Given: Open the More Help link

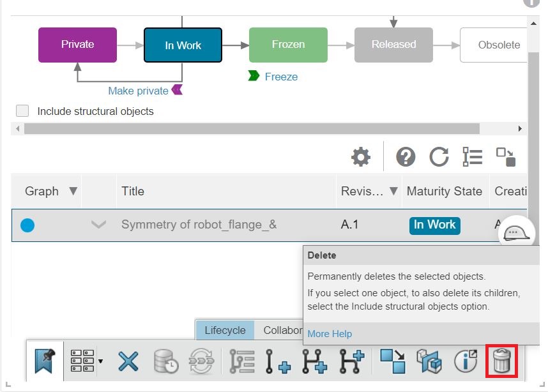Looking at the screenshot, I should [x=330, y=333].
